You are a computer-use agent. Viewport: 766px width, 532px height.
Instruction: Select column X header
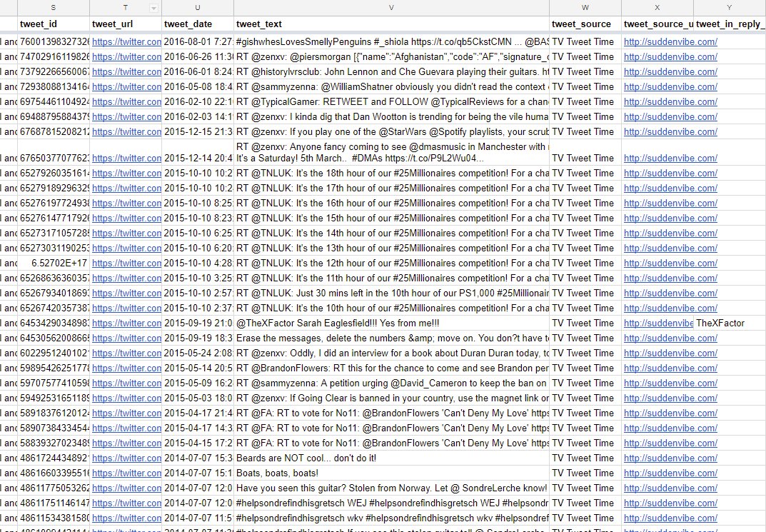[657, 8]
